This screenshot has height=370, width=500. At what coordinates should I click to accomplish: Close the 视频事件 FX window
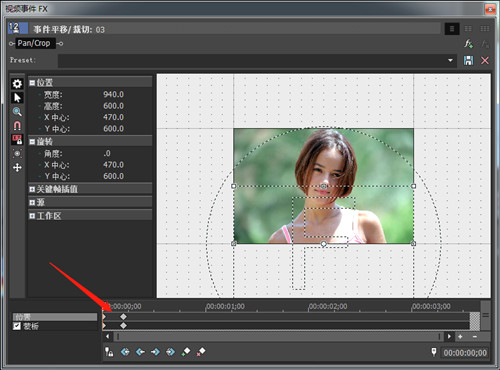[490, 9]
